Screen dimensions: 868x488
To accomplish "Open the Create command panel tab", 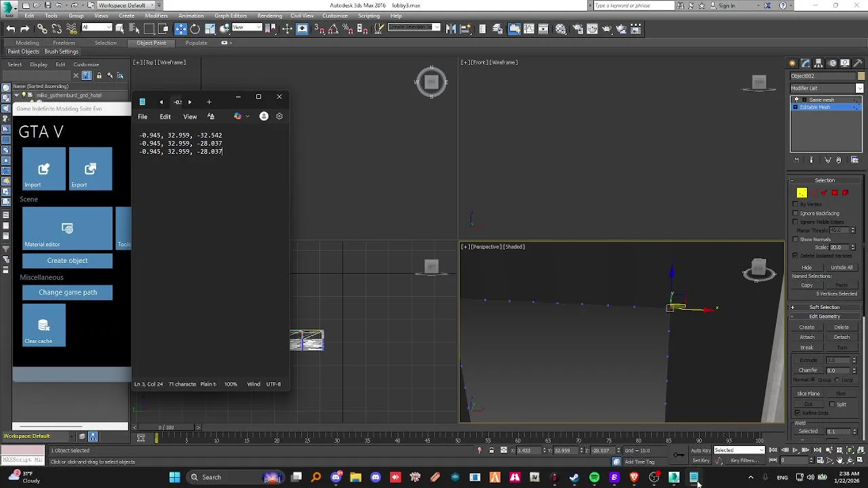I will pyautogui.click(x=792, y=63).
